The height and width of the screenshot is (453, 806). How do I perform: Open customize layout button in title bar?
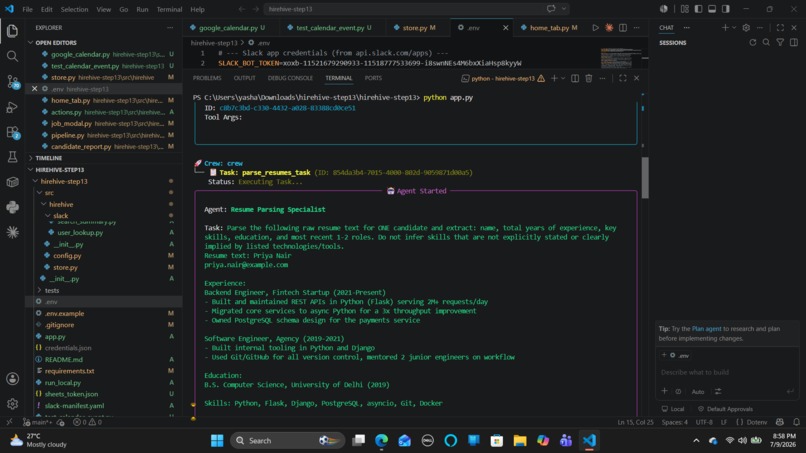(685, 9)
